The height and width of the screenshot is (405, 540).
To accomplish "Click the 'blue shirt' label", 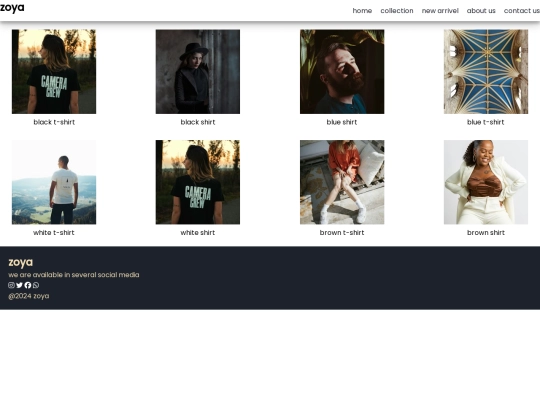I will (342, 122).
